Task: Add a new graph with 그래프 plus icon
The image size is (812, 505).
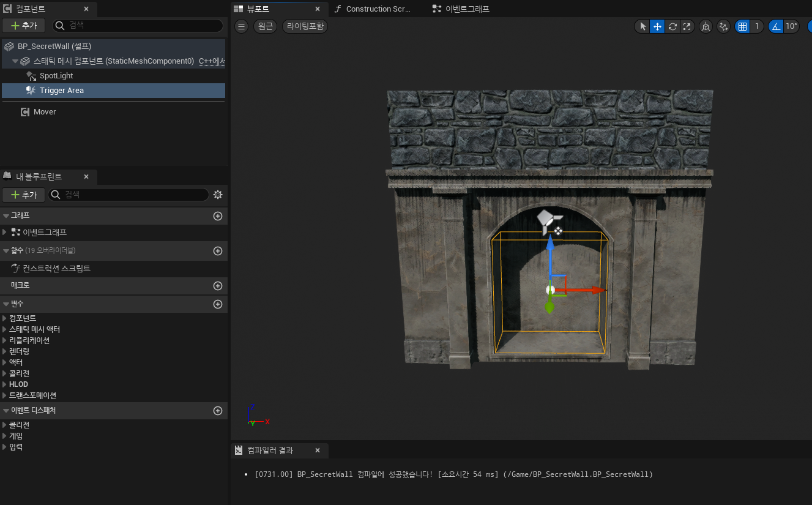Action: click(x=217, y=215)
